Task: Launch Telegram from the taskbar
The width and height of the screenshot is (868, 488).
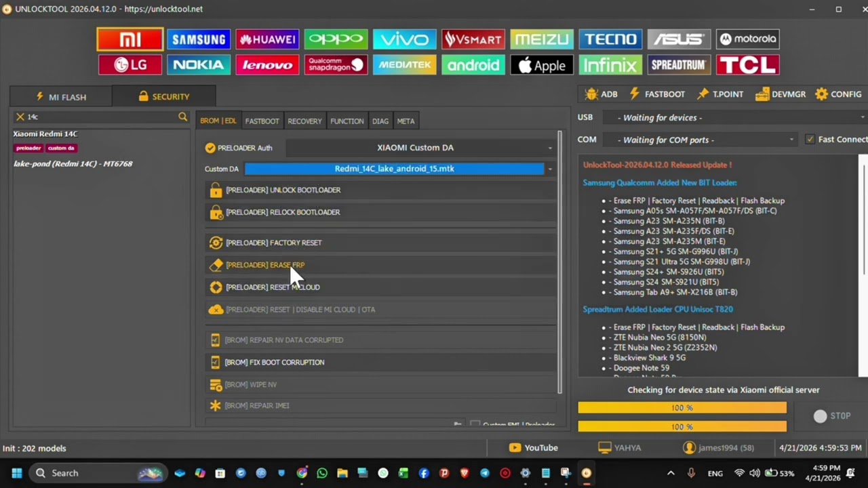Action: pyautogui.click(x=485, y=473)
